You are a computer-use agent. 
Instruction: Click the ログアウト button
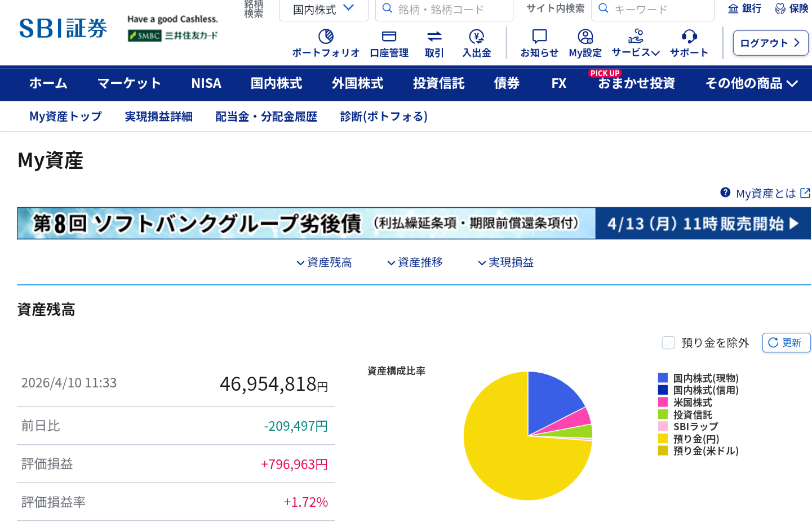770,43
